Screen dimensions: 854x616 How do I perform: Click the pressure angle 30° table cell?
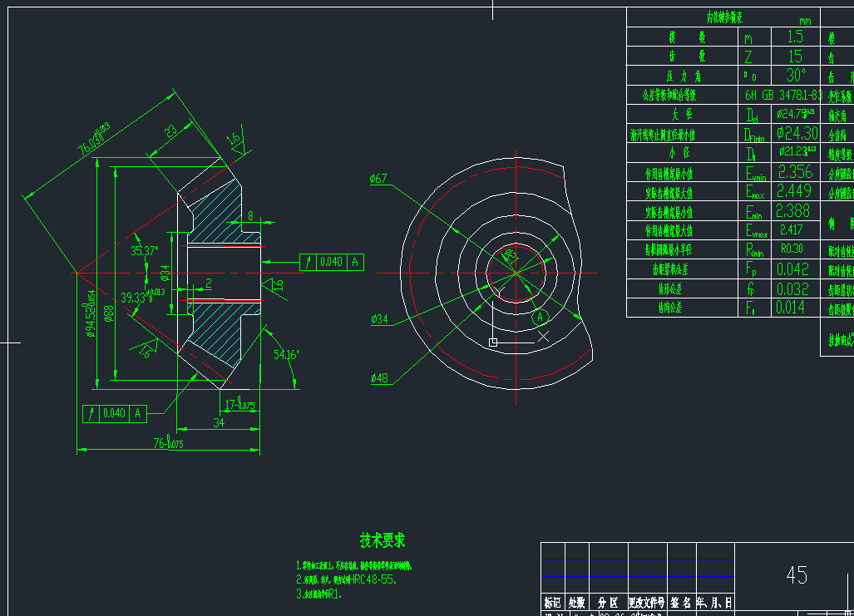coord(795,75)
